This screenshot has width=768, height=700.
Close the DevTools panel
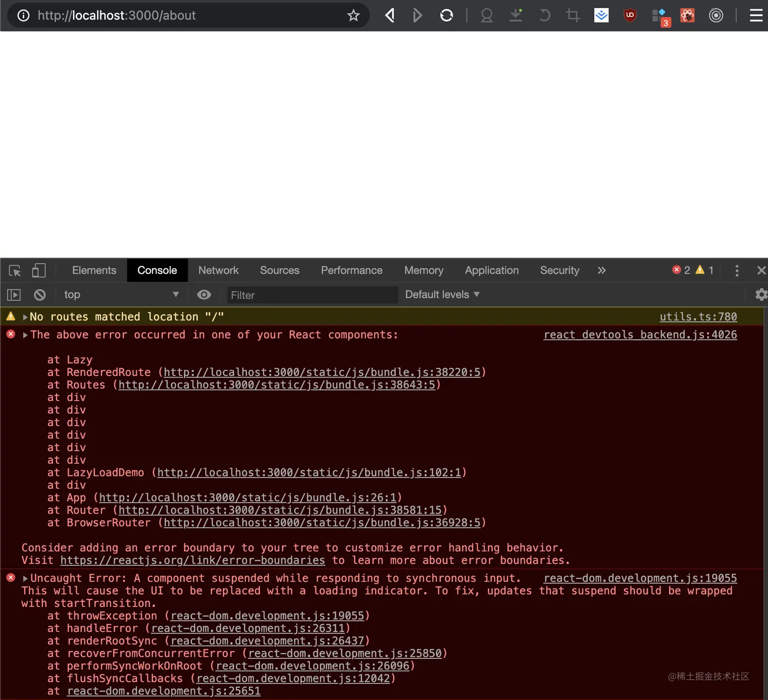click(x=761, y=270)
